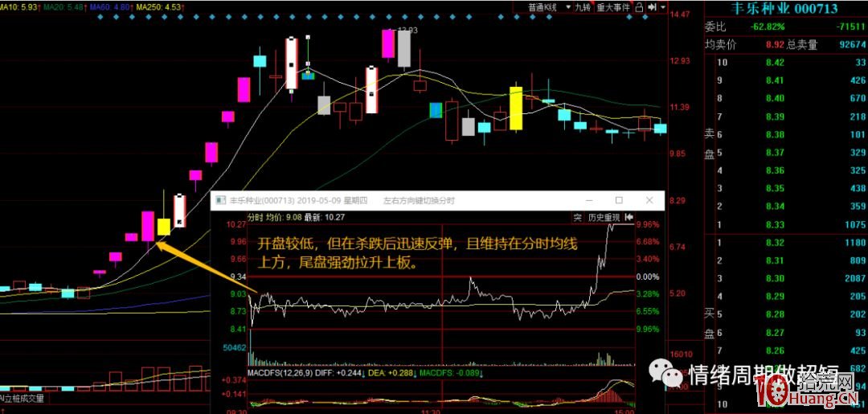The width and height of the screenshot is (868, 414).
Task: Select sell level 9 price 8.41
Action: pyautogui.click(x=776, y=81)
